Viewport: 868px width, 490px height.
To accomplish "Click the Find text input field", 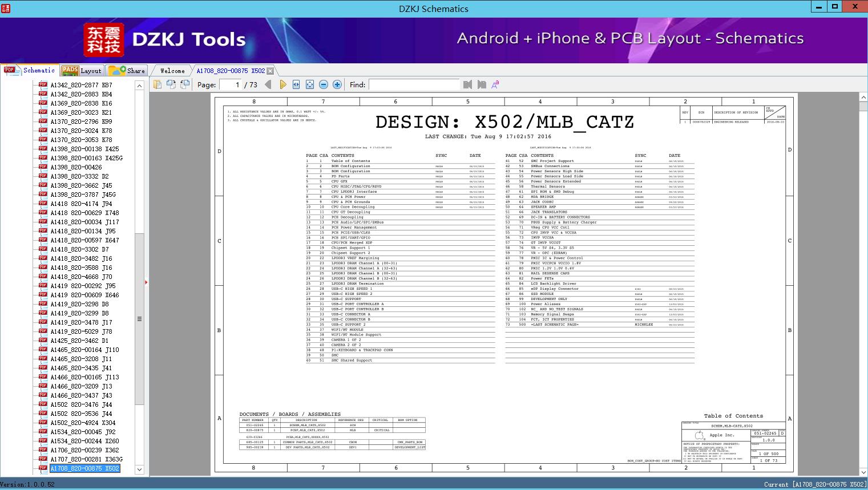I will pyautogui.click(x=414, y=84).
